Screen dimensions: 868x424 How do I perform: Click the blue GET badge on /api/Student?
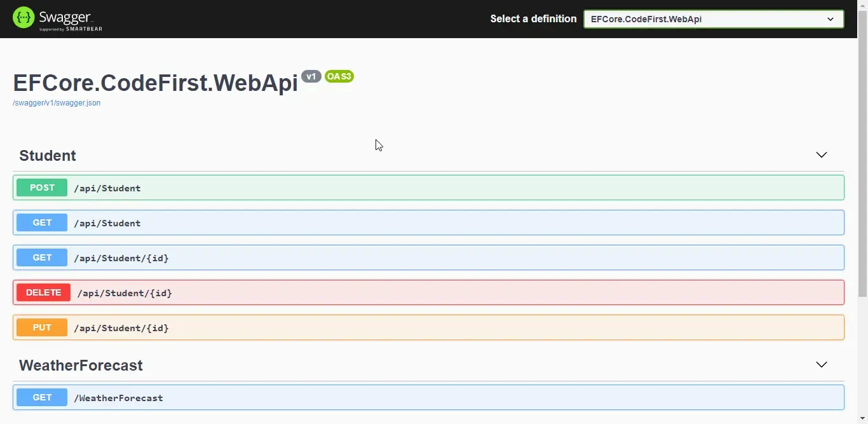(x=42, y=222)
